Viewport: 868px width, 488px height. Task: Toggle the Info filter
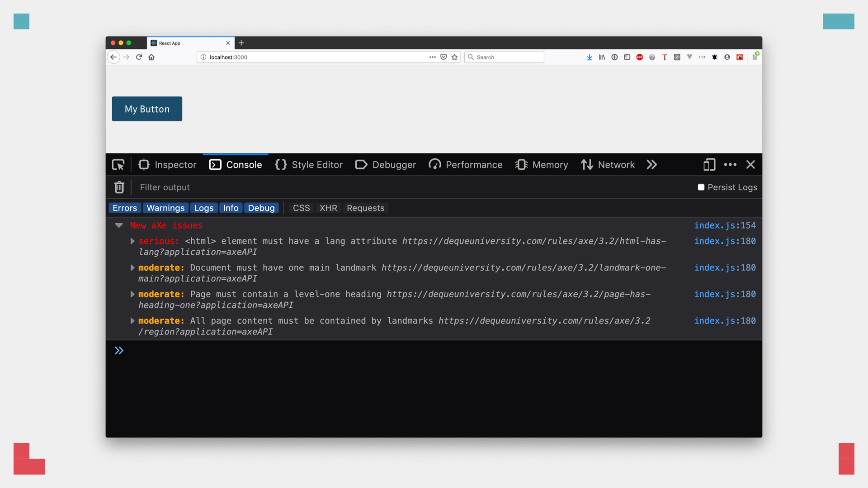(x=231, y=208)
